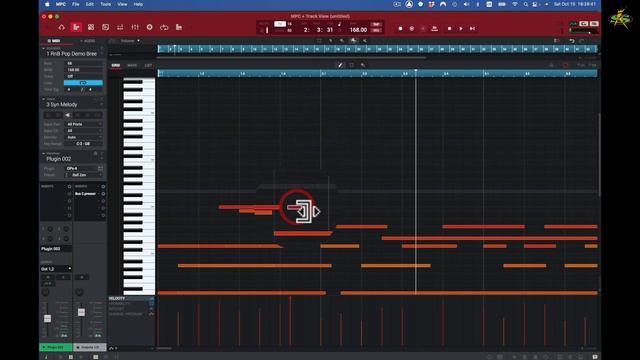Open the Apple menu
This screenshot has width=640, height=360.
click(47, 4)
